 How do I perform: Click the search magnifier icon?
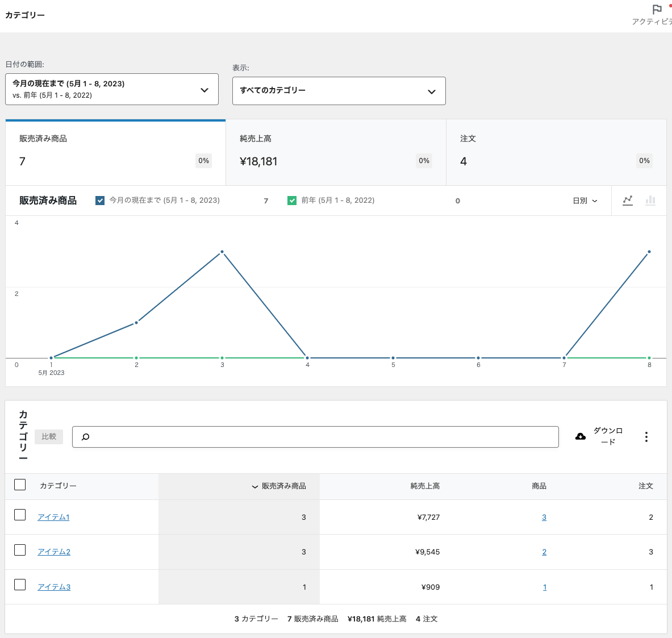pyautogui.click(x=86, y=437)
